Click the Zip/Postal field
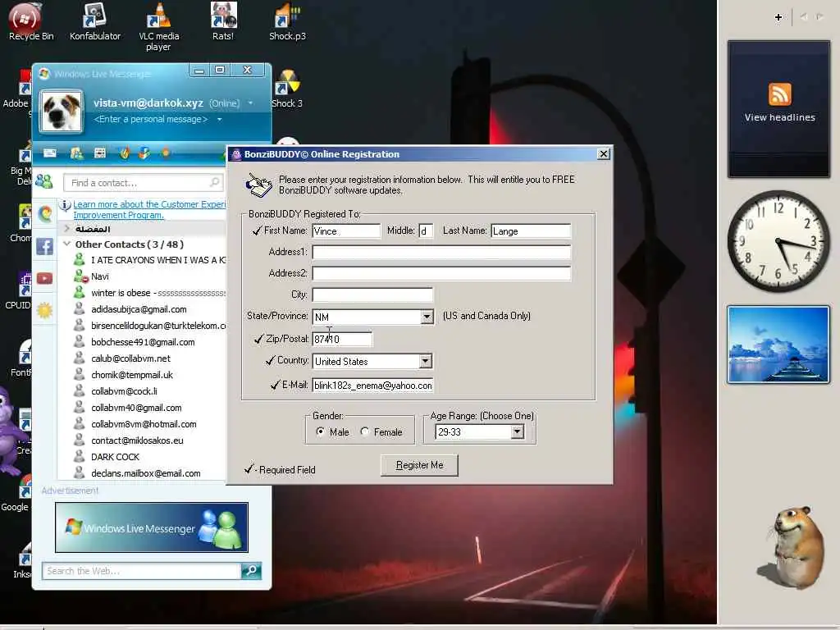 [x=342, y=339]
